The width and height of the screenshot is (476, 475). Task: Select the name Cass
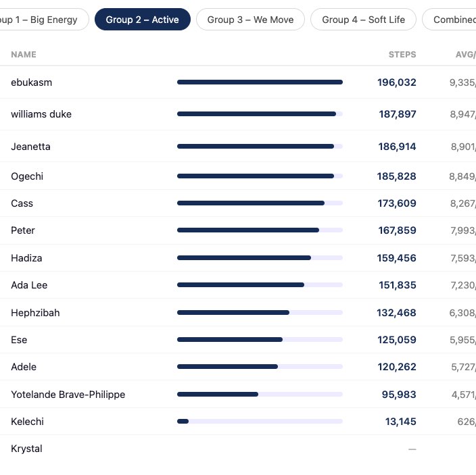(x=22, y=203)
